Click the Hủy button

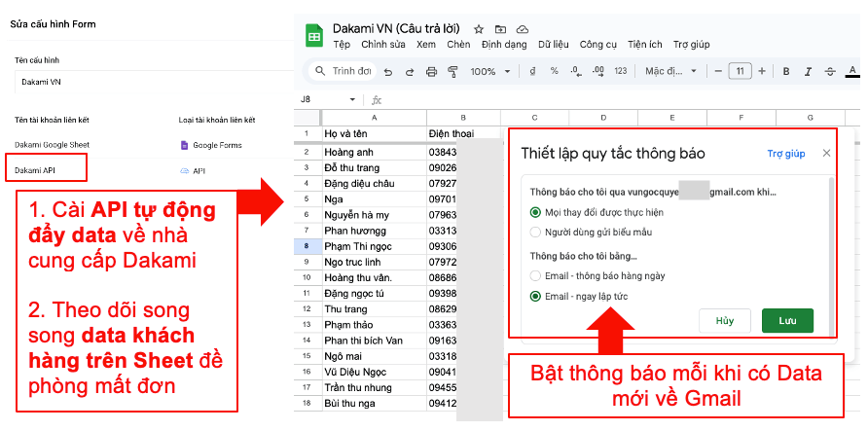[x=724, y=321]
